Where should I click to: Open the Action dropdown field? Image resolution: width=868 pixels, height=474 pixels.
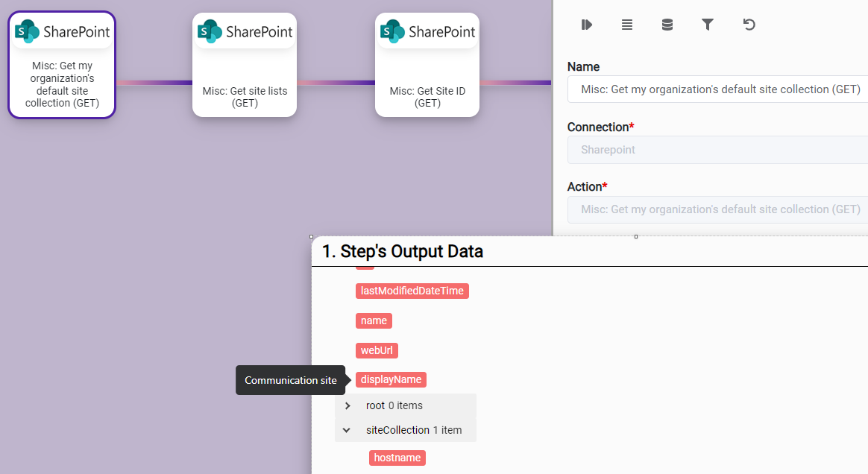pos(717,209)
